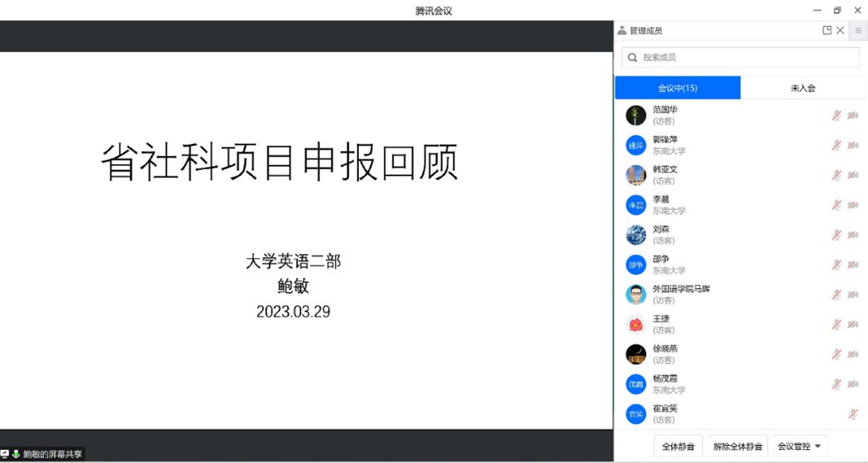Viewport: 868px width, 463px height.
Task: Click member name 郭锋萍
Action: pos(665,140)
